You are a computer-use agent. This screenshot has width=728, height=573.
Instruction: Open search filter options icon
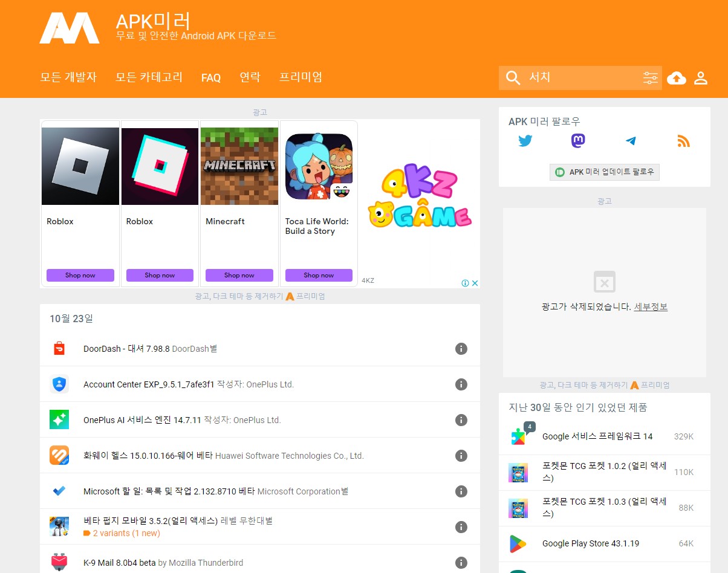[x=651, y=78]
